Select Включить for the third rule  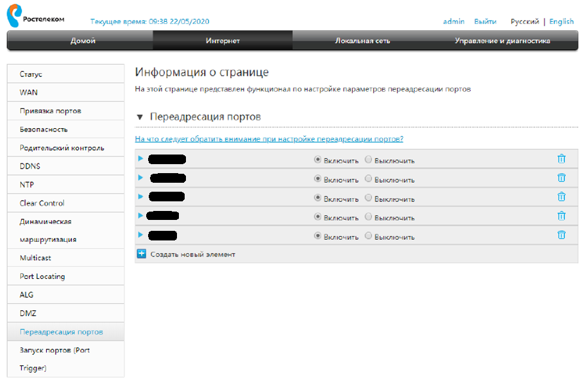[318, 197]
